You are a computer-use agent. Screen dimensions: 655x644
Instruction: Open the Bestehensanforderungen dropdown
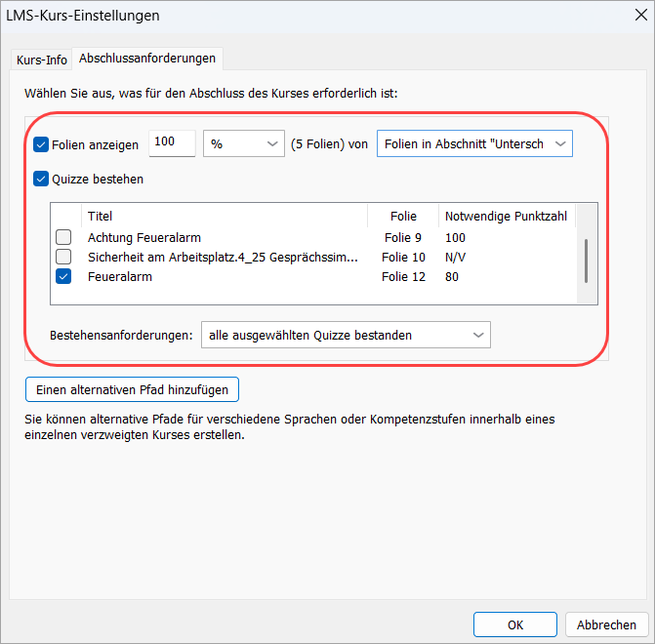coord(346,335)
